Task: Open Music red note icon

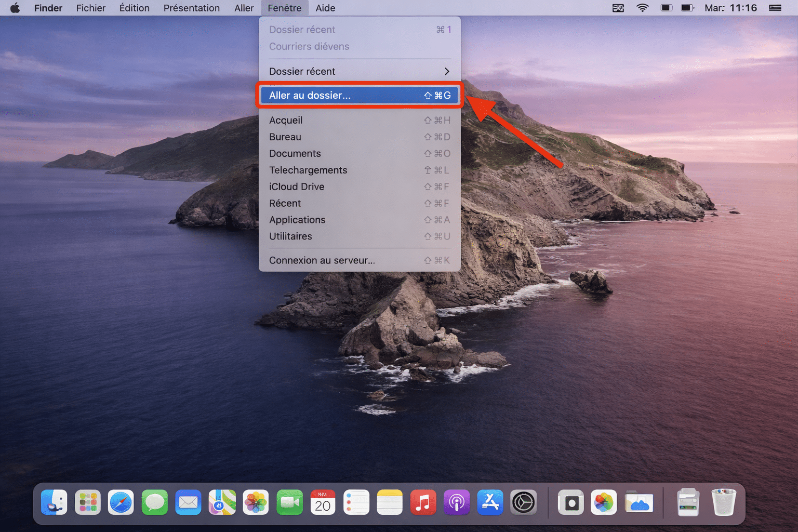Action: 423,502
